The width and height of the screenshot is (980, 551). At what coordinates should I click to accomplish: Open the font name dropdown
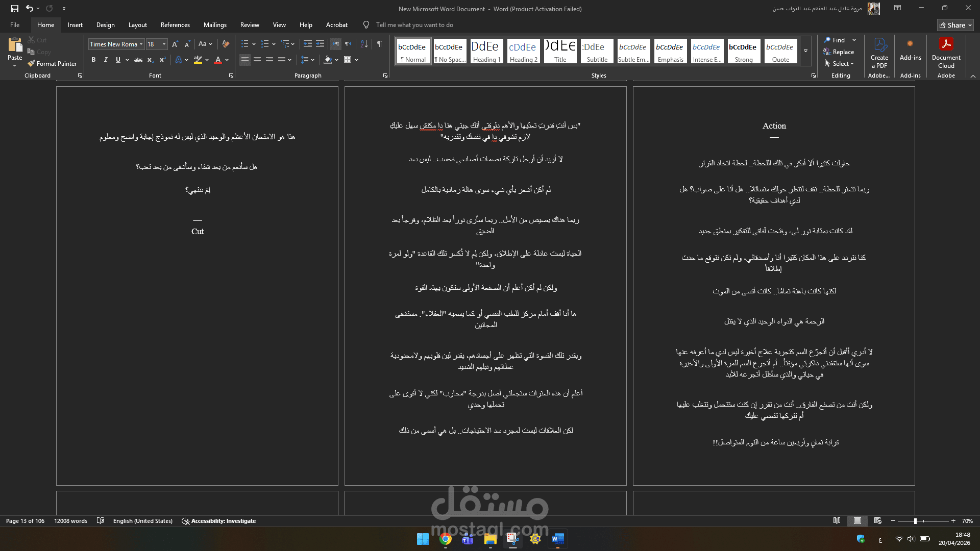tap(141, 44)
